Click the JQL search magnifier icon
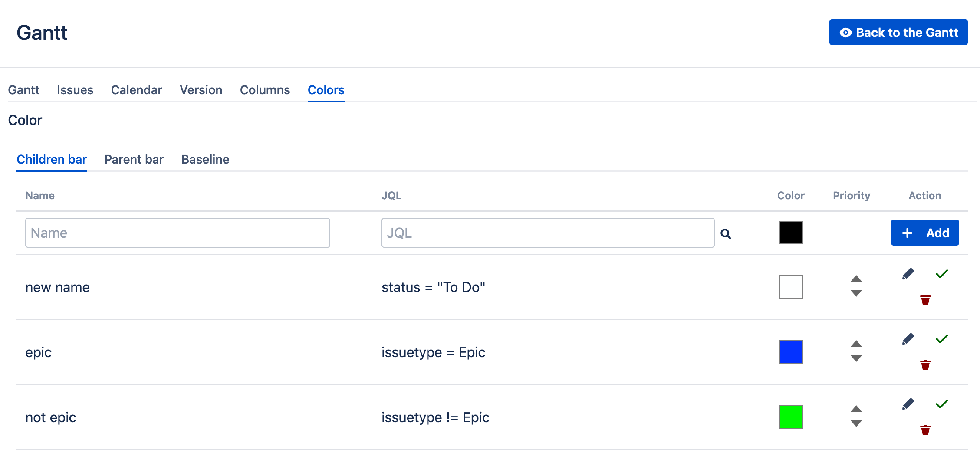This screenshot has height=453, width=980. coord(726,234)
